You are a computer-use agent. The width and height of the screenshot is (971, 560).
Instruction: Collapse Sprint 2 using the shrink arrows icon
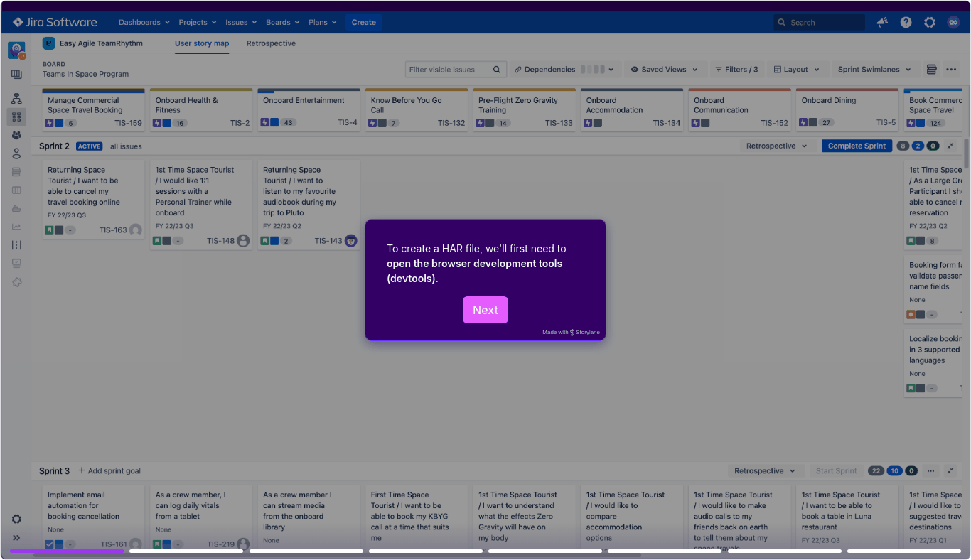pos(950,146)
